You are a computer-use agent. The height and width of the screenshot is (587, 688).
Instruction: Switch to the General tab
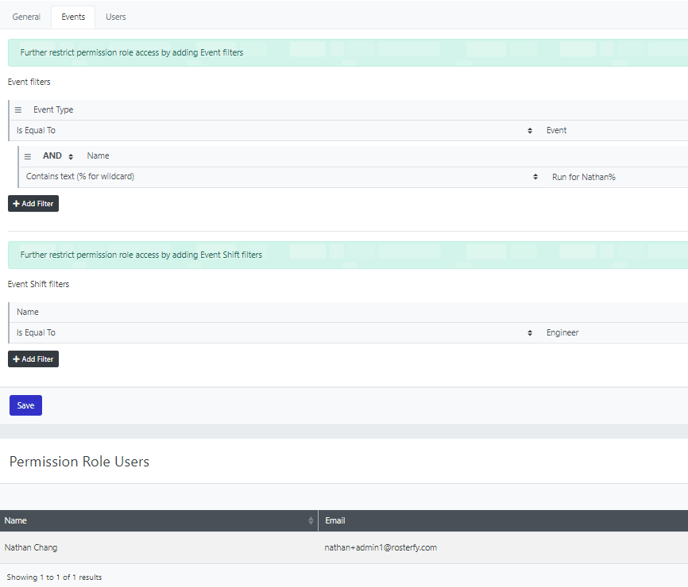[26, 17]
